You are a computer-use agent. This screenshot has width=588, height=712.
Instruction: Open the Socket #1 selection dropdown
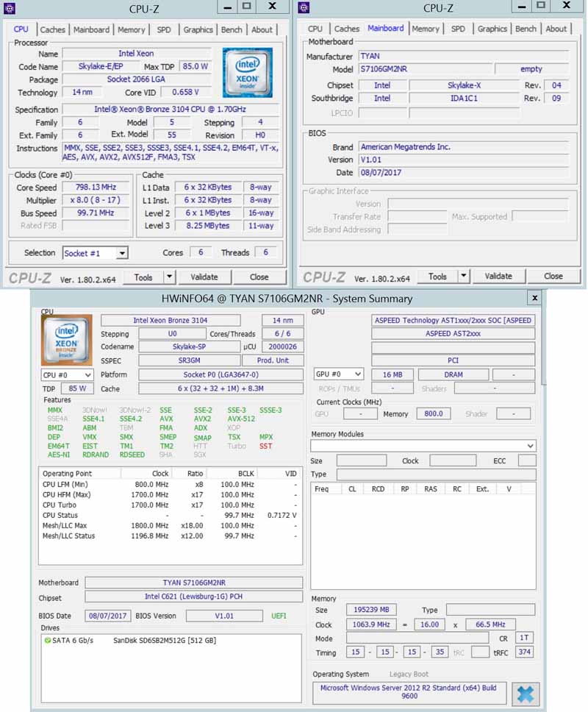coord(95,253)
